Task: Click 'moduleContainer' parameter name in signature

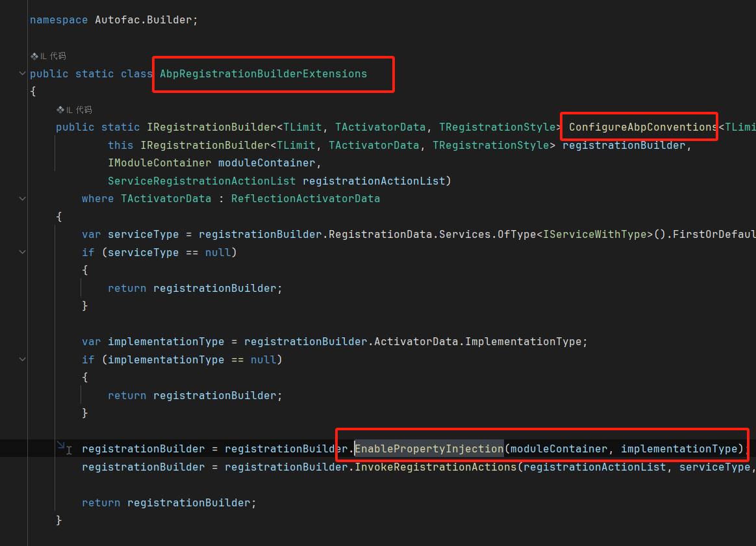Action: pos(267,163)
